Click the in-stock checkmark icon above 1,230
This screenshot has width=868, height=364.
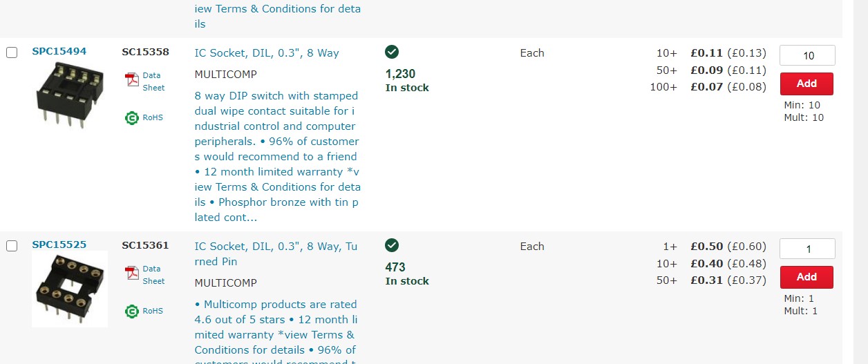392,52
